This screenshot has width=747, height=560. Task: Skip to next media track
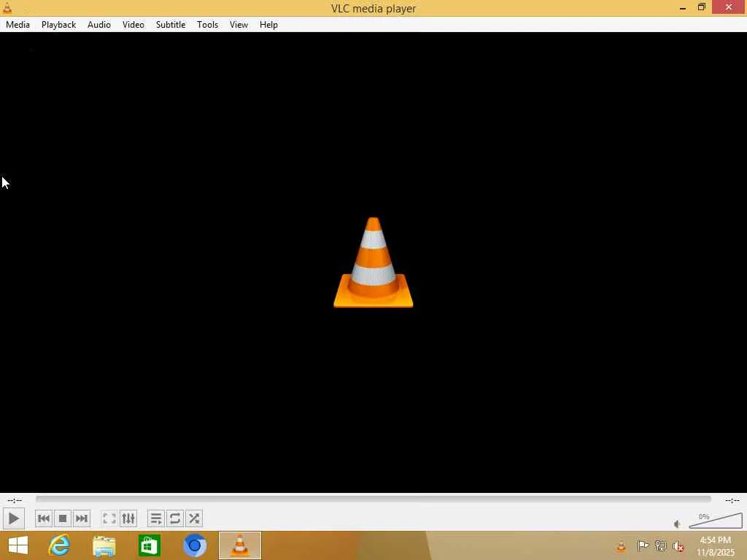click(82, 518)
